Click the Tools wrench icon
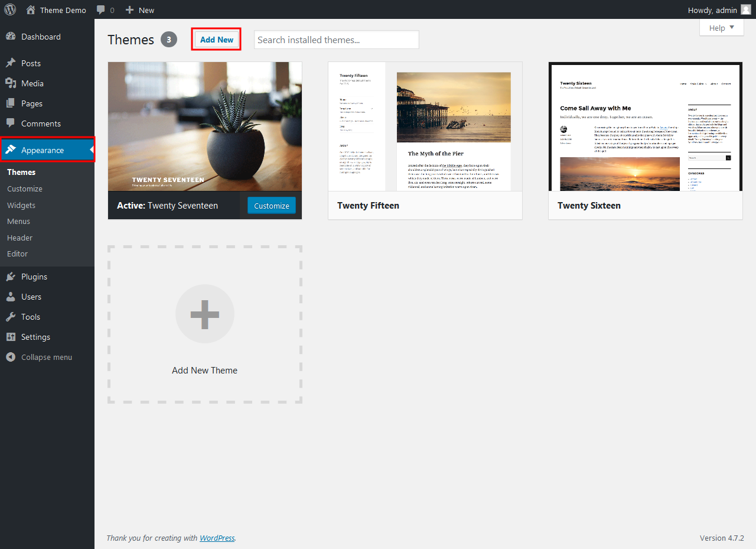 pos(11,317)
